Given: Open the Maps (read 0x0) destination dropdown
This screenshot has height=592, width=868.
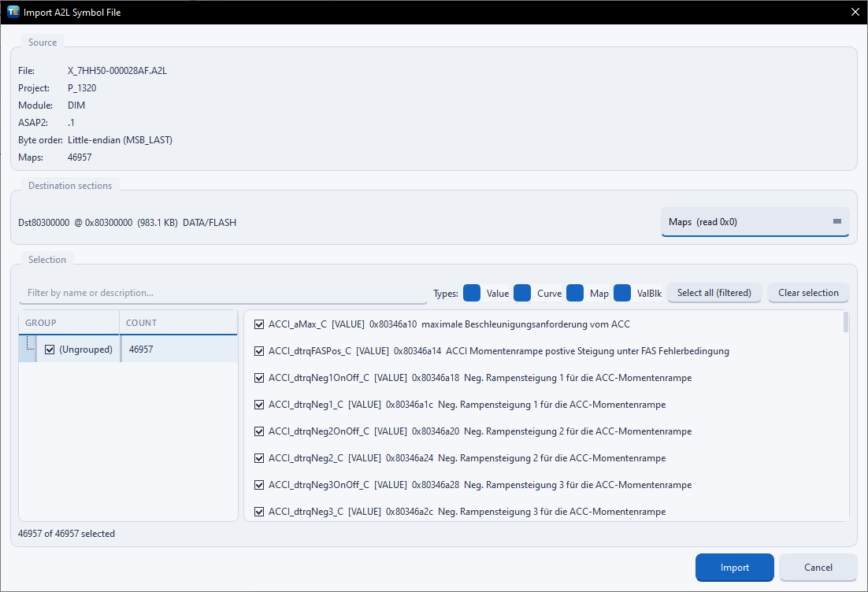Looking at the screenshot, I should (x=755, y=222).
